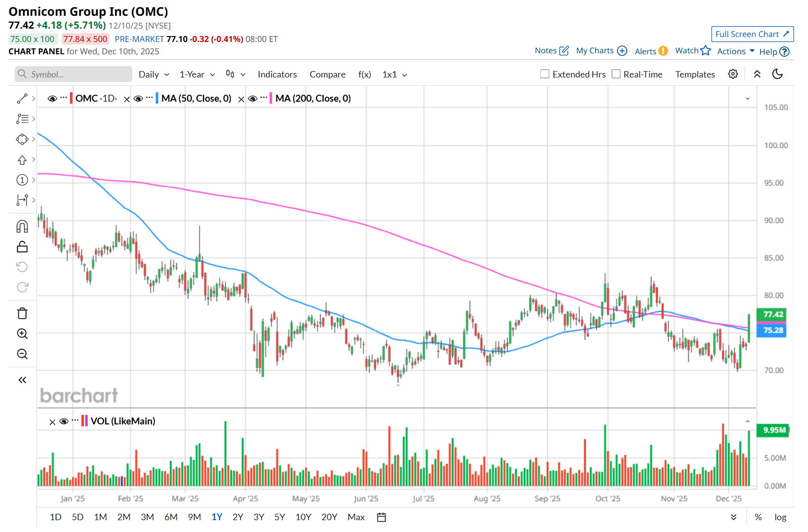Open the date range calendar icon
808x532 pixels.
tap(381, 517)
